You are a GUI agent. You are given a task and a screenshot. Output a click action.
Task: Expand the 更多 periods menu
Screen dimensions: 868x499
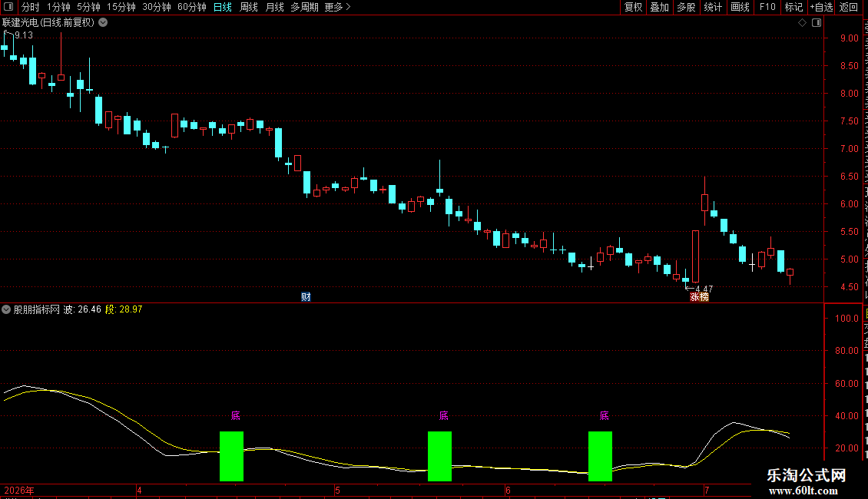click(337, 7)
